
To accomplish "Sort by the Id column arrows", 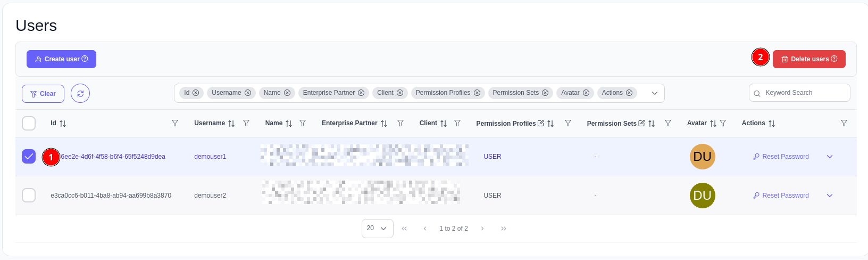I will pos(63,124).
